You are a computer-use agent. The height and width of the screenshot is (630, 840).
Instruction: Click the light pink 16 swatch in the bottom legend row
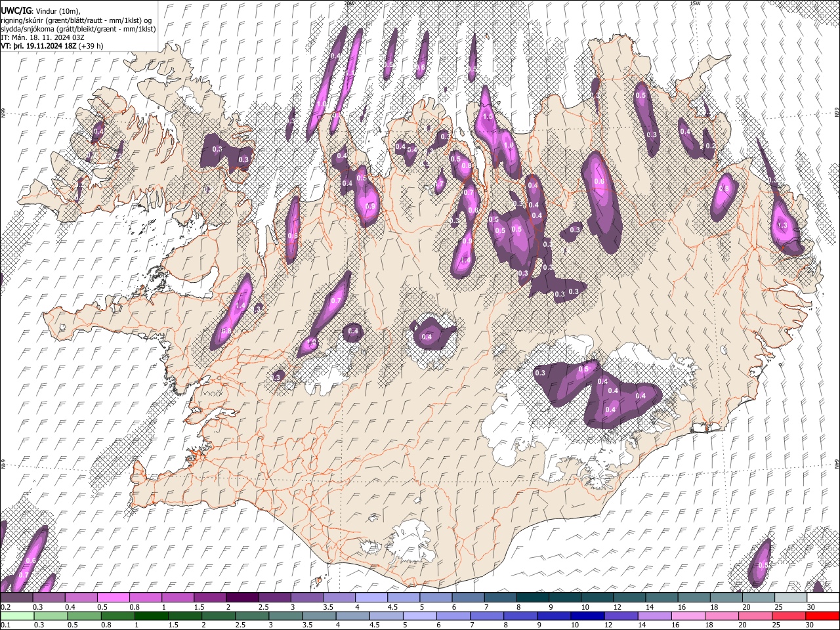click(688, 616)
